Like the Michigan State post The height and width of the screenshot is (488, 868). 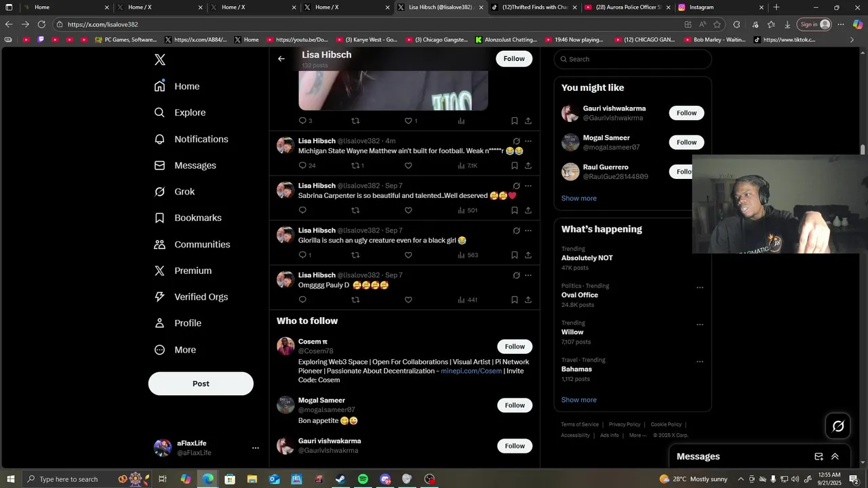(x=408, y=165)
